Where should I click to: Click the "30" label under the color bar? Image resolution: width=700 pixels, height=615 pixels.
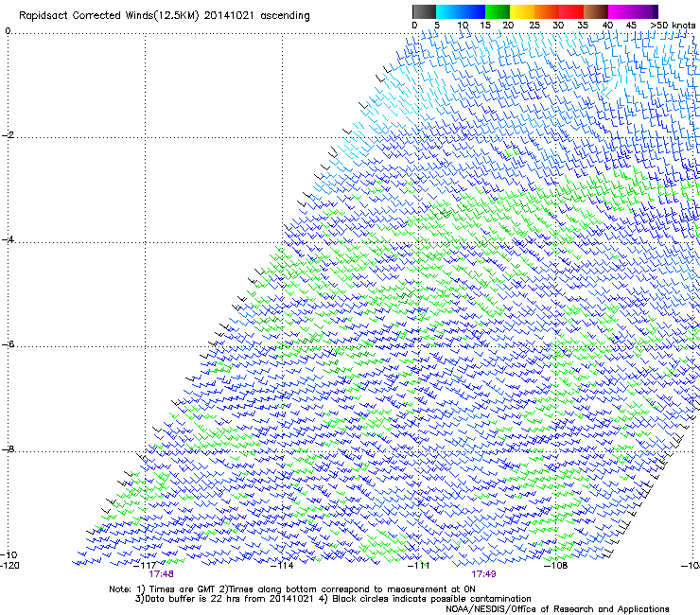click(x=558, y=26)
